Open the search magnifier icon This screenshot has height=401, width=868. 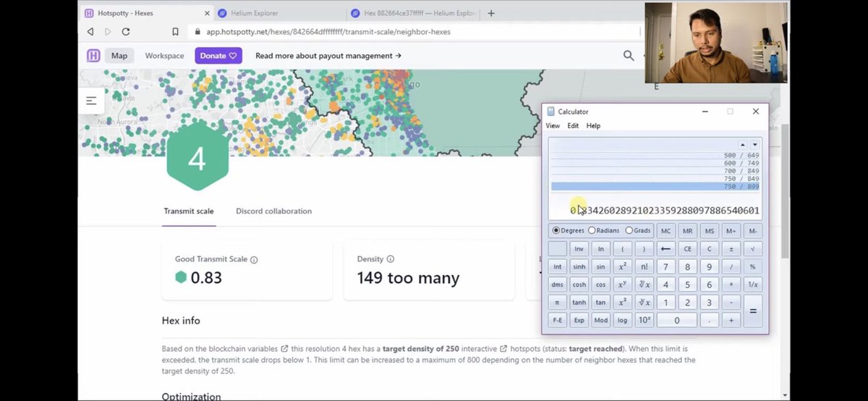pyautogui.click(x=629, y=56)
